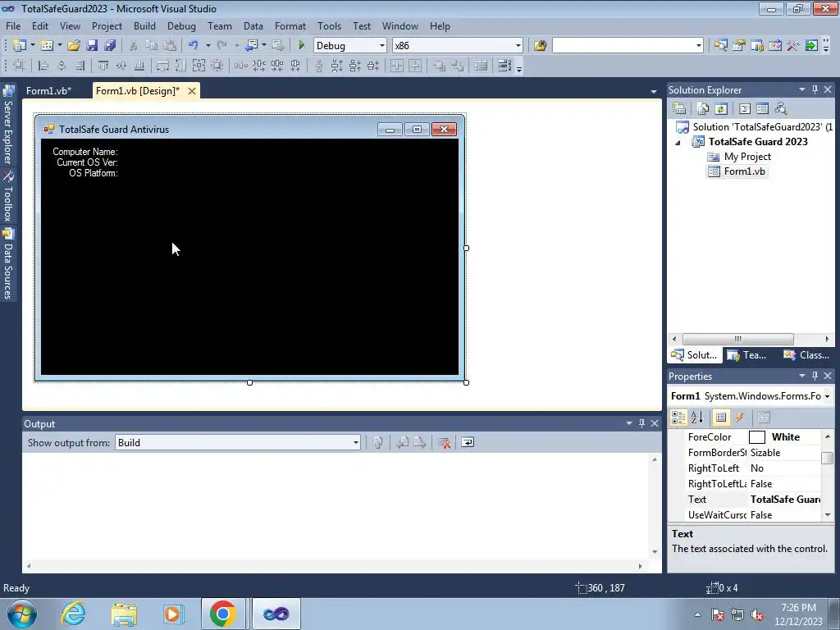This screenshot has height=630, width=840.
Task: Open the Properties Window toolbar icon
Action: click(739, 46)
